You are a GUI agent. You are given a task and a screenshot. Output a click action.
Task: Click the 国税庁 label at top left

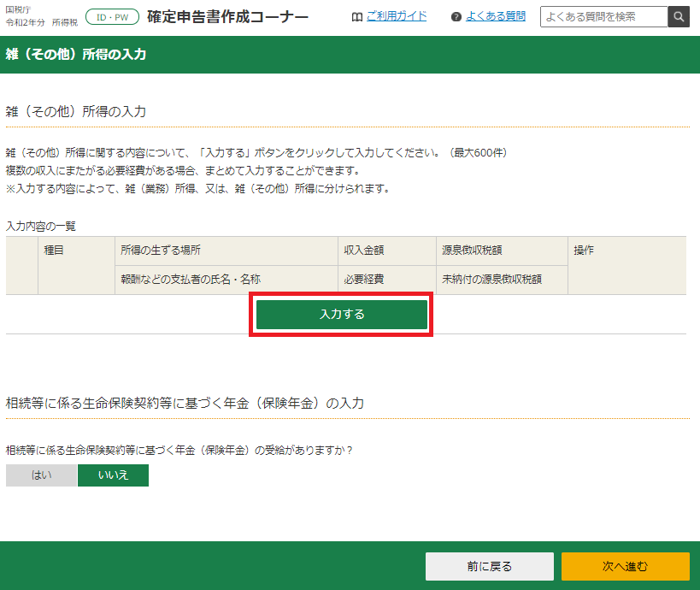18,9
